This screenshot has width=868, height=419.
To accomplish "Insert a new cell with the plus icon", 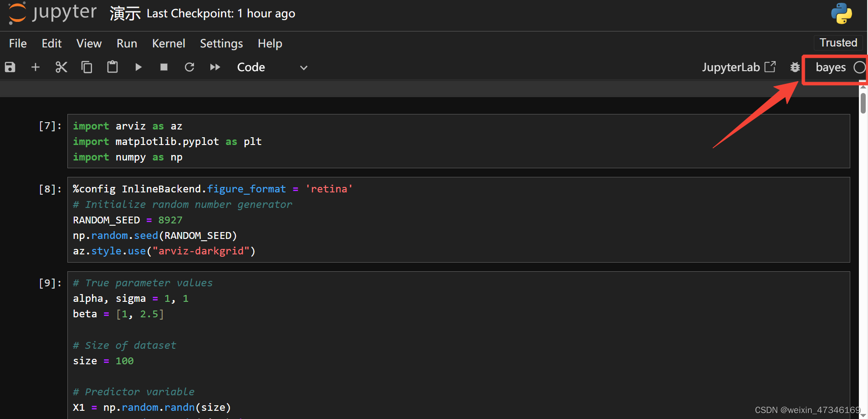I will click(x=36, y=67).
